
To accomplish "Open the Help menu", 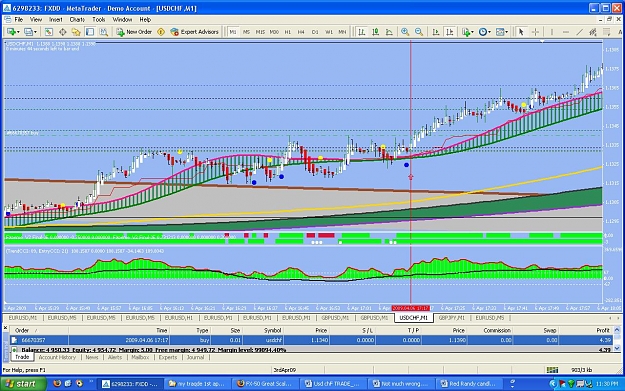I will click(x=145, y=20).
